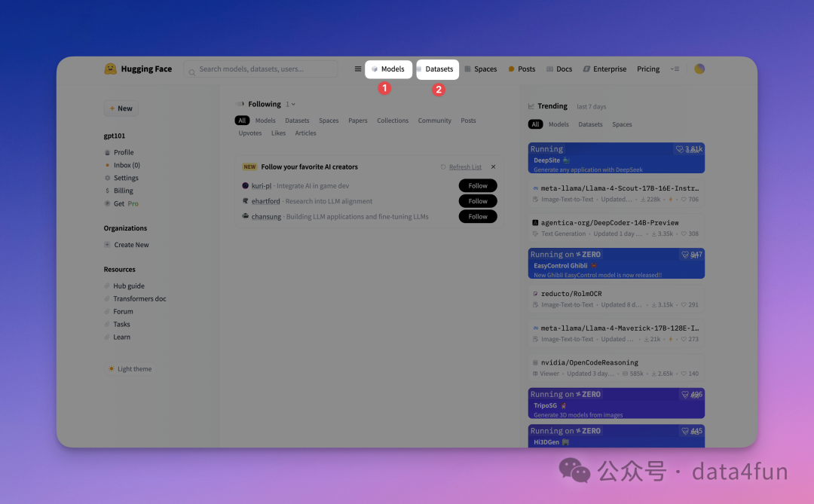Screen dimensions: 814x504
Task: Filter Following feed by Papers
Action: [x=358, y=121]
